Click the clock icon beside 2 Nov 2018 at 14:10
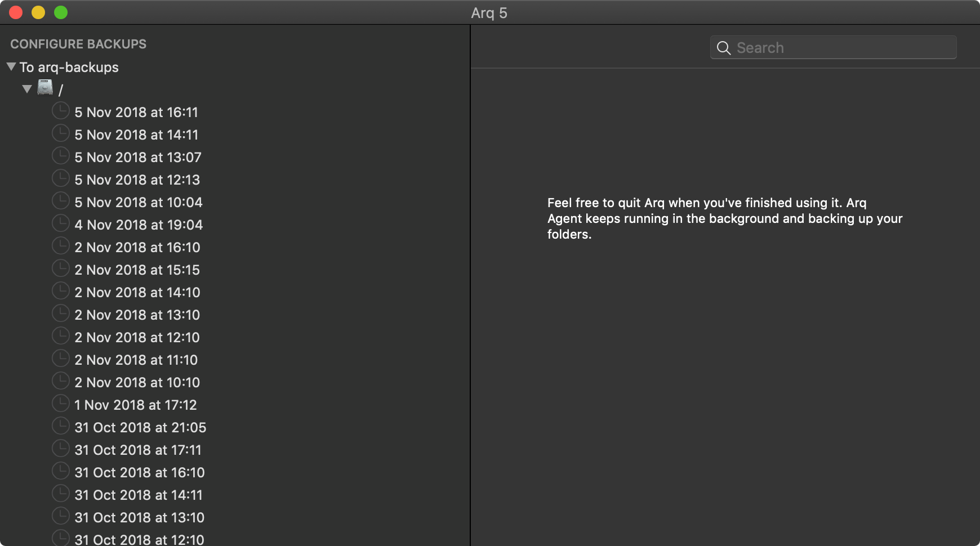The width and height of the screenshot is (980, 546). [x=61, y=291]
